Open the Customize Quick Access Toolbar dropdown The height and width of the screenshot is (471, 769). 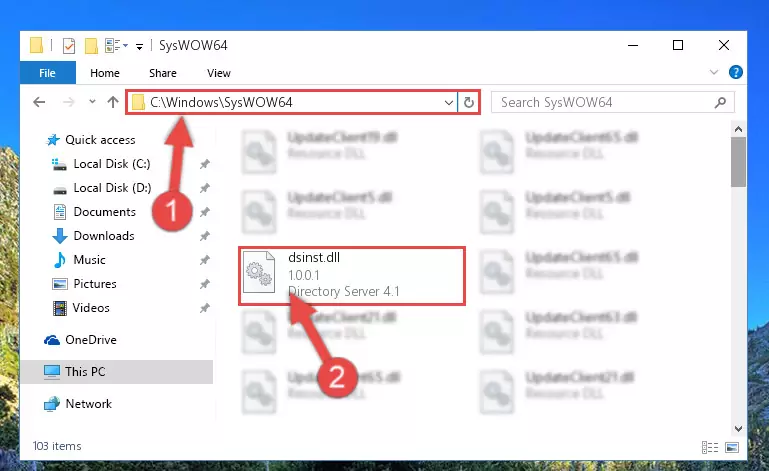point(139,47)
